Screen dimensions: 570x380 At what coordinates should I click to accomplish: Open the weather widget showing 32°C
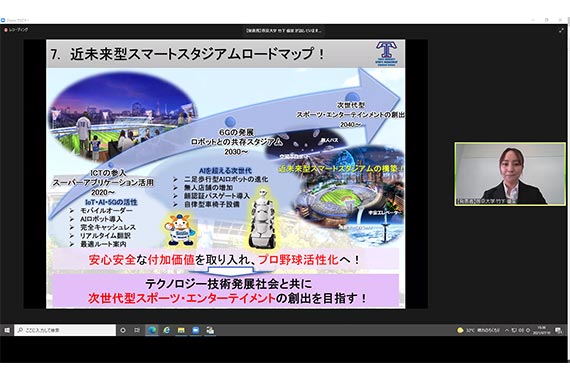(x=478, y=330)
